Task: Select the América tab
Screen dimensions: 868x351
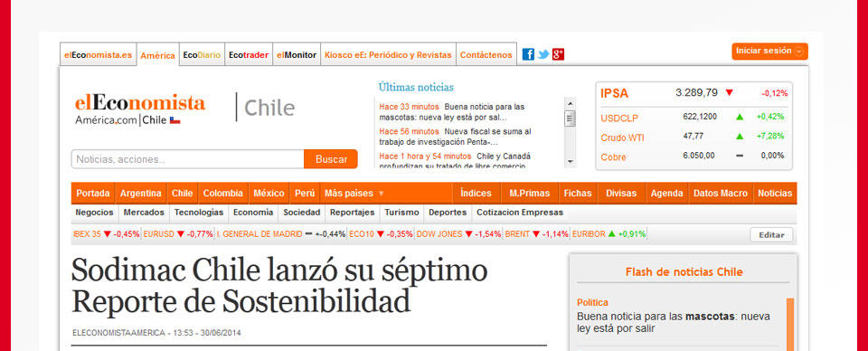Action: point(157,55)
